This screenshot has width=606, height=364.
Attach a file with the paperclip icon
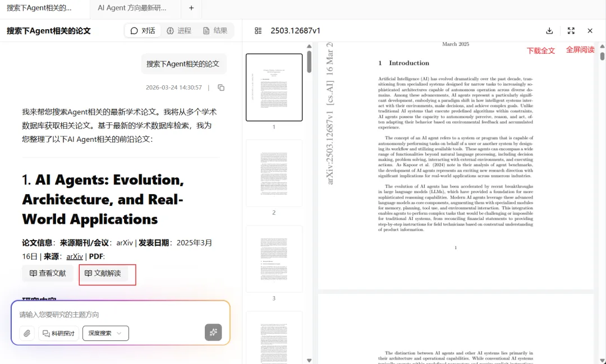27,333
